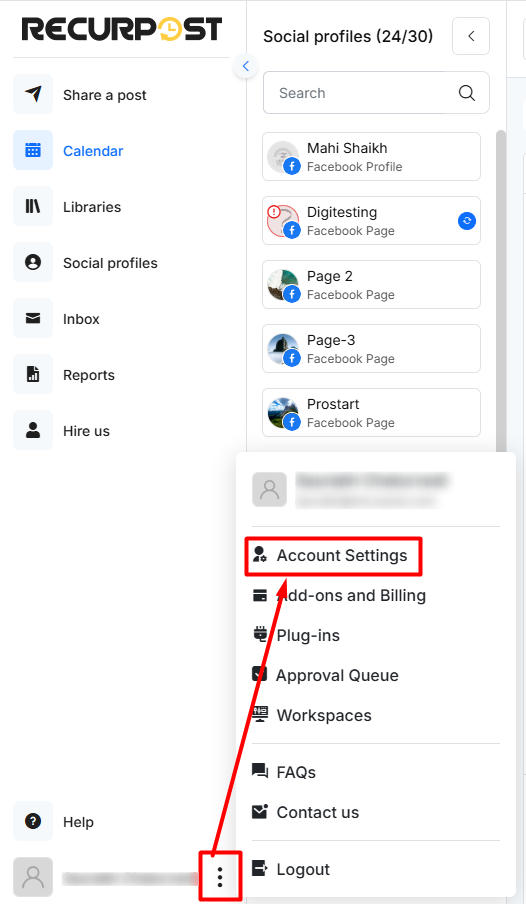
Task: Select the Mahi Shaikh Facebook Profile card
Action: click(x=371, y=157)
